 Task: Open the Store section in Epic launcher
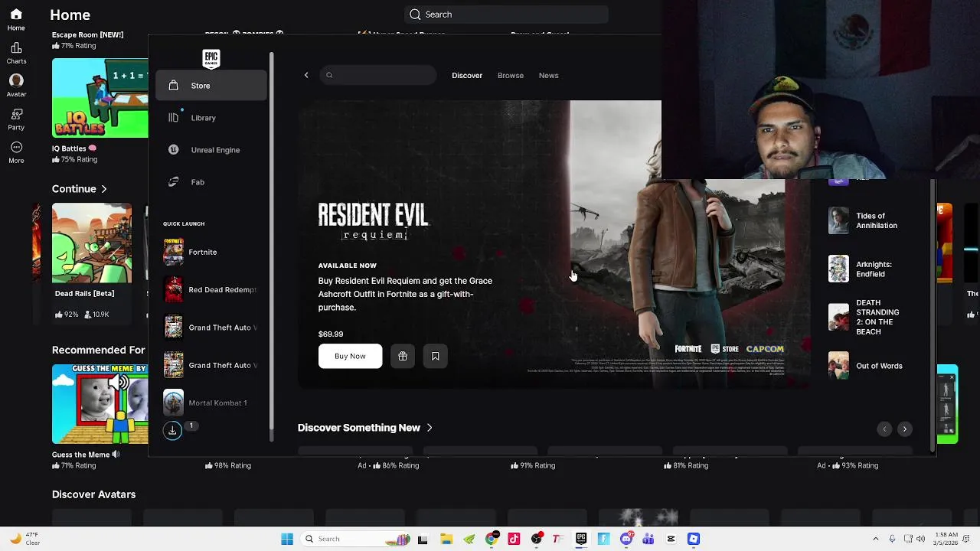pyautogui.click(x=211, y=86)
